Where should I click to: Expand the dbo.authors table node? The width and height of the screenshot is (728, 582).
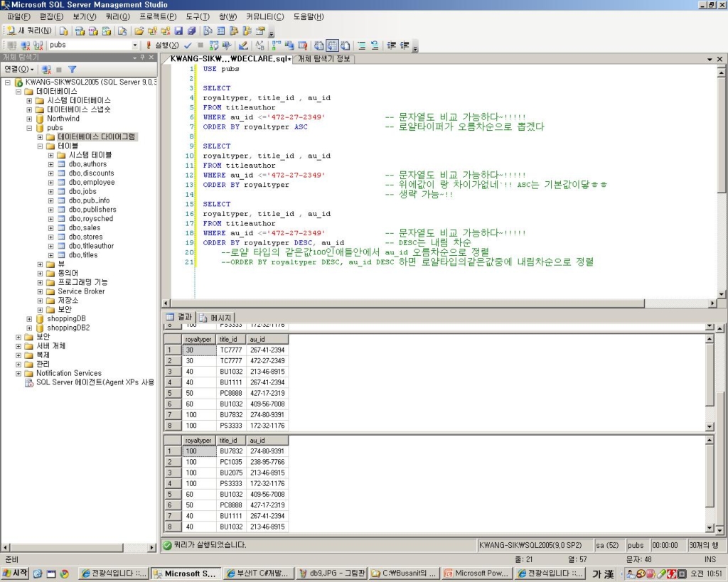50,164
